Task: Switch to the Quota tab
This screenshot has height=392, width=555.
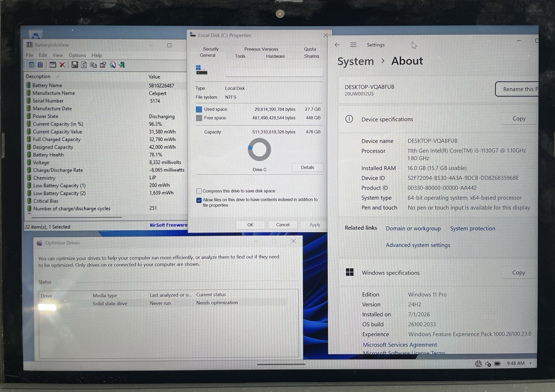Action: (x=310, y=49)
